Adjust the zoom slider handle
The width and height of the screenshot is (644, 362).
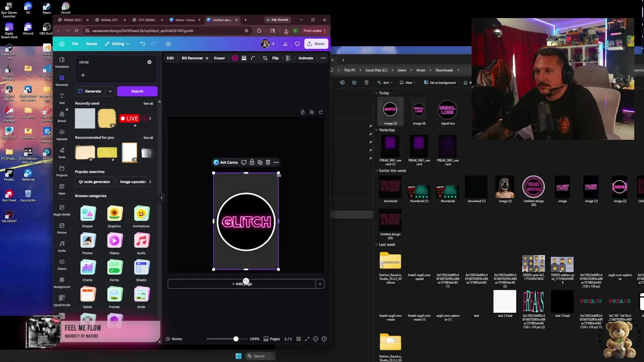[235, 339]
